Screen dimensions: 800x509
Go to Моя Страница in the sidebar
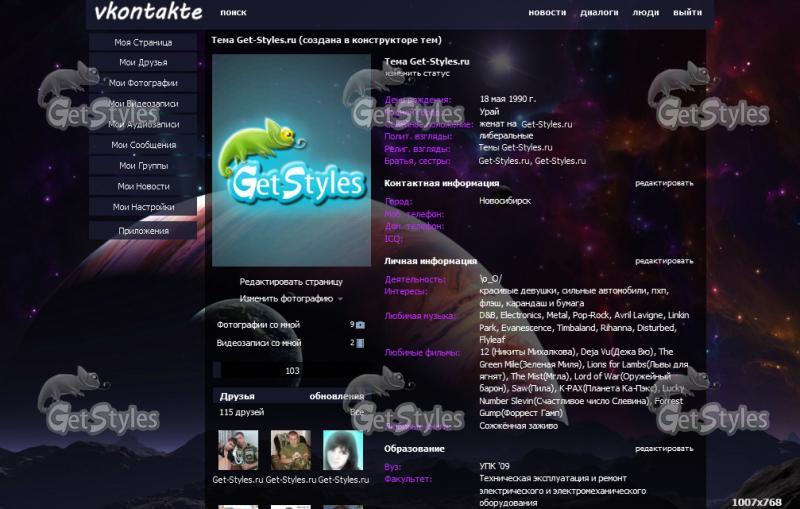point(143,42)
